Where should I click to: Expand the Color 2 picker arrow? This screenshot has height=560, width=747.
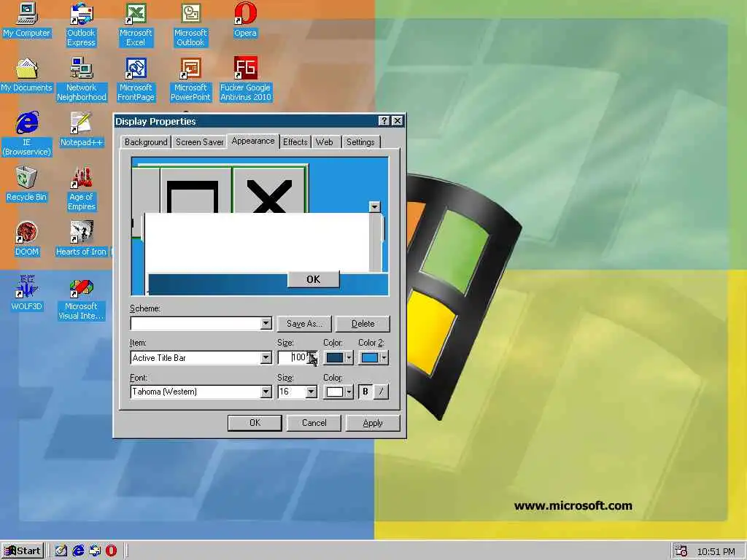(x=384, y=357)
